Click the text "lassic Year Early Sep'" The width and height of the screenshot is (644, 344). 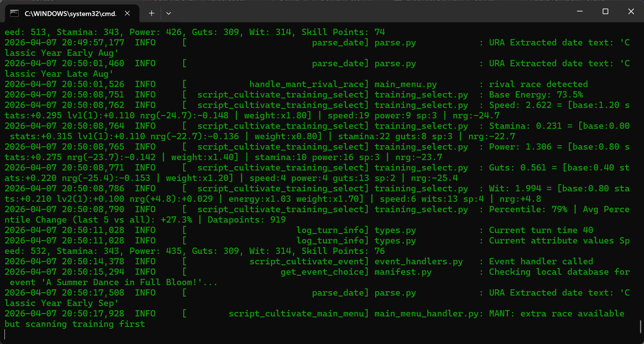pos(61,303)
